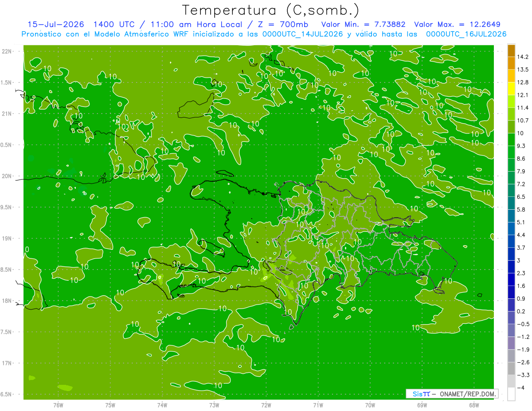Click the '17N' latitude label
The height and width of the screenshot is (411, 532).
8,363
